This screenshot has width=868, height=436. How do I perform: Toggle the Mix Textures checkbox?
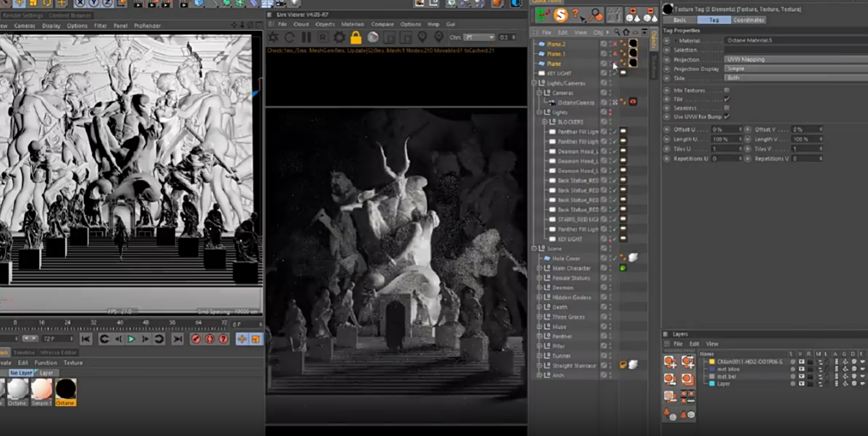(727, 90)
